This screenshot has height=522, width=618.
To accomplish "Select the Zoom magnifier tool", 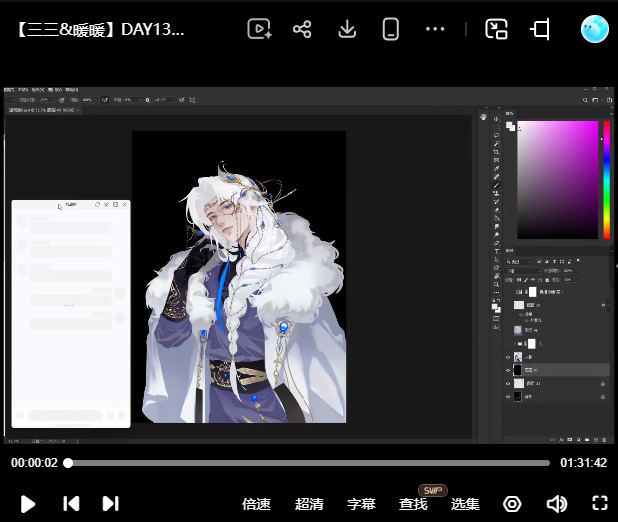I will [x=497, y=284].
